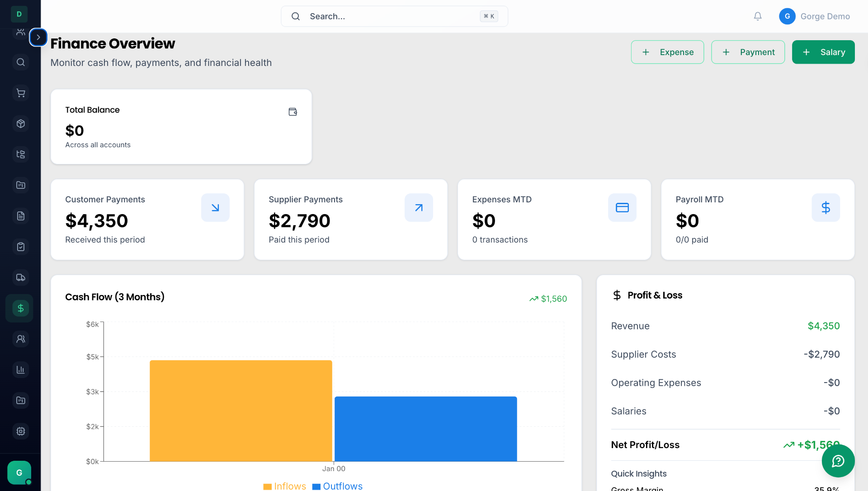Image resolution: width=868 pixels, height=491 pixels.
Task: Click the Supplier Payments up-arrow icon
Action: coord(419,207)
